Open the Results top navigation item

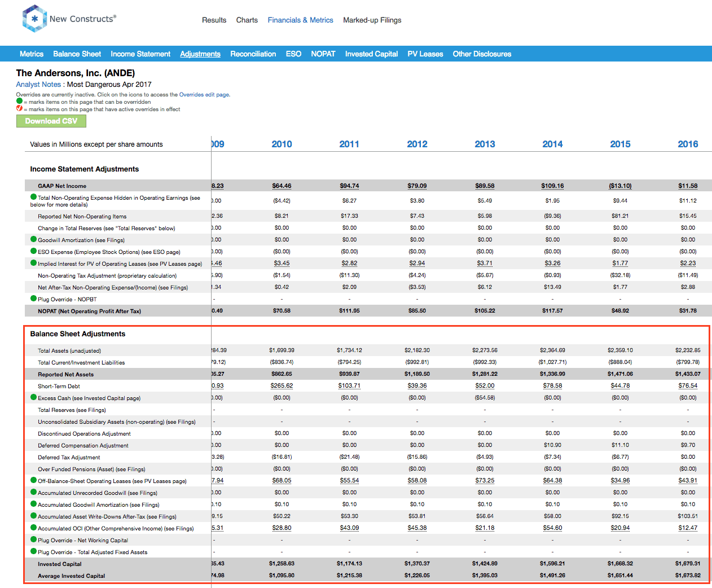click(214, 20)
